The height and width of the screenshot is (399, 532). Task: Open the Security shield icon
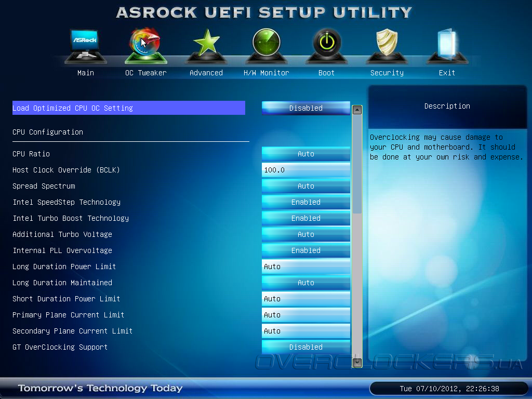point(387,46)
